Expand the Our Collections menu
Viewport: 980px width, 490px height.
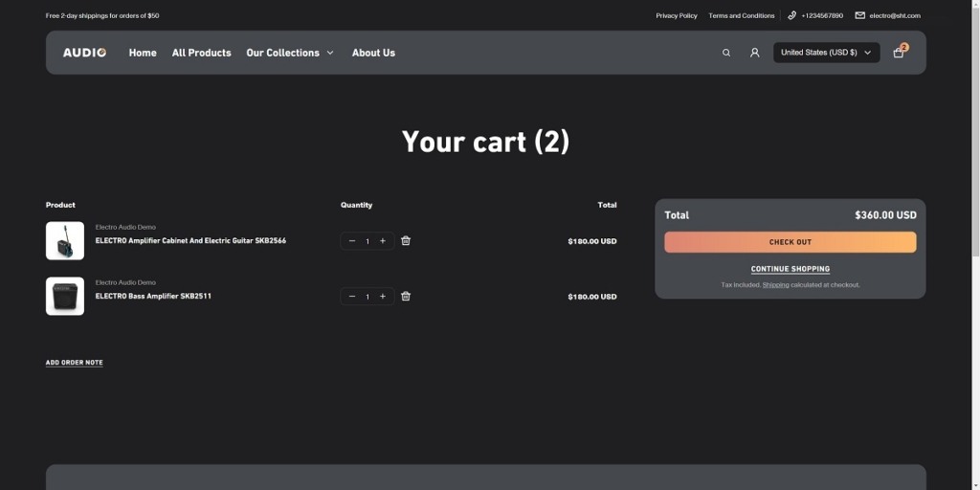point(289,53)
